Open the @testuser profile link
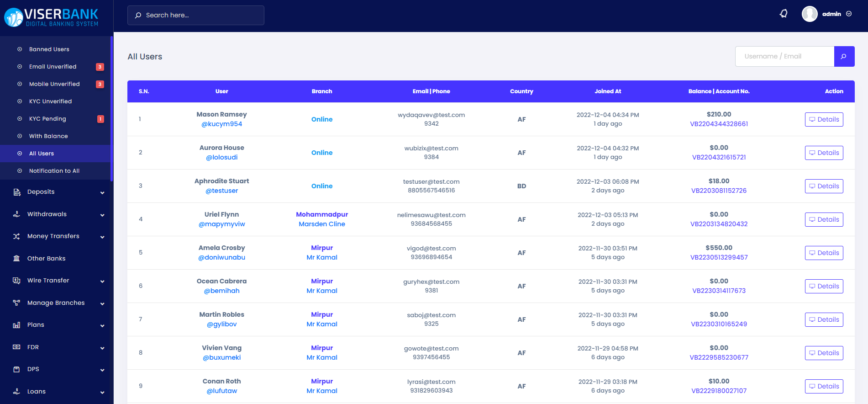The width and height of the screenshot is (868, 404). 221,191
